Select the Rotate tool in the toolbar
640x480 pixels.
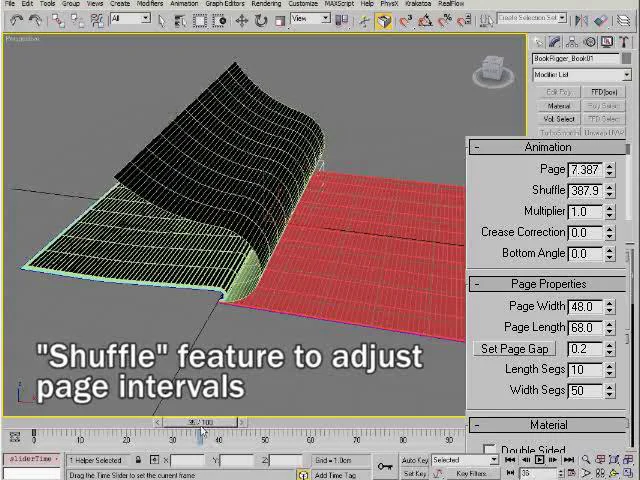click(x=260, y=20)
